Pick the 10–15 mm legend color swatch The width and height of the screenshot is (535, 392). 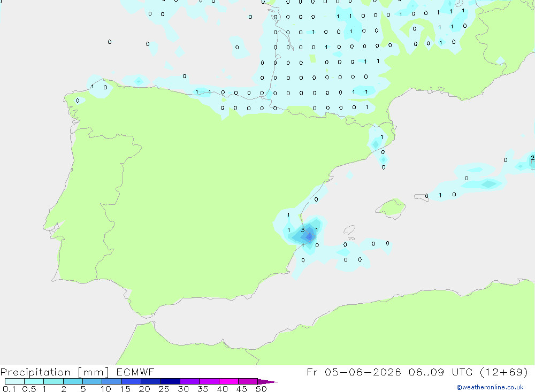pyautogui.click(x=112, y=381)
